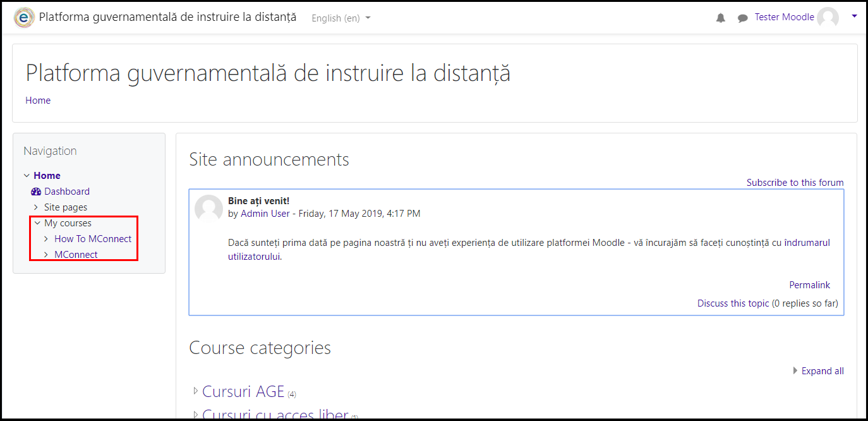Screen dimensions: 868x421
Task: Subscribe to this forum
Action: pos(795,183)
